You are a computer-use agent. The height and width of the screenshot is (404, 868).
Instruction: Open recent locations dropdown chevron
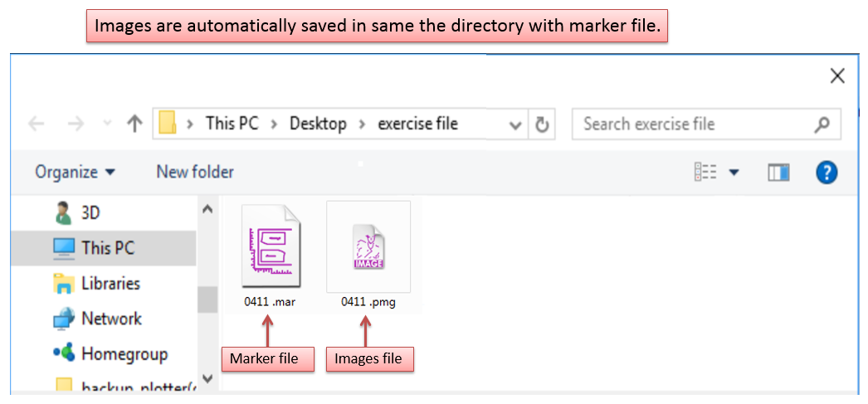click(x=106, y=124)
